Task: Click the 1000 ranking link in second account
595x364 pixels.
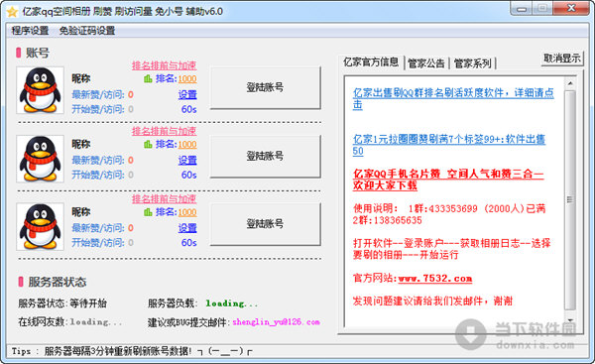Action: (x=187, y=145)
